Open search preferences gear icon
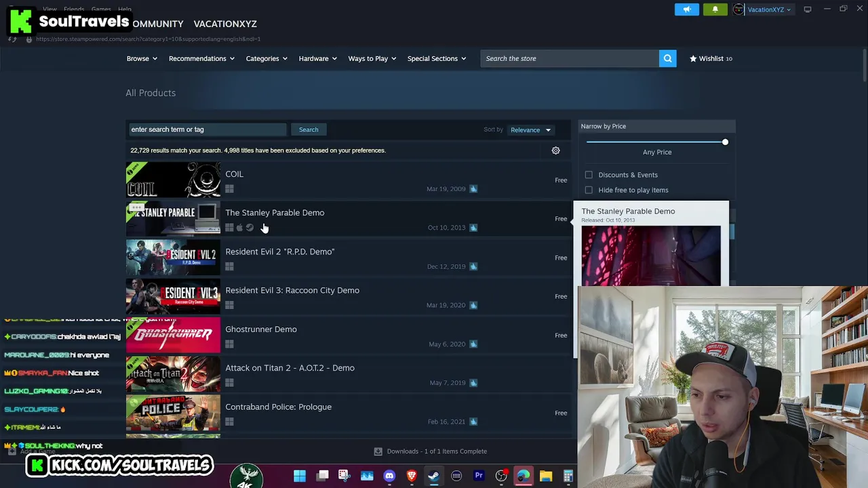 (555, 150)
